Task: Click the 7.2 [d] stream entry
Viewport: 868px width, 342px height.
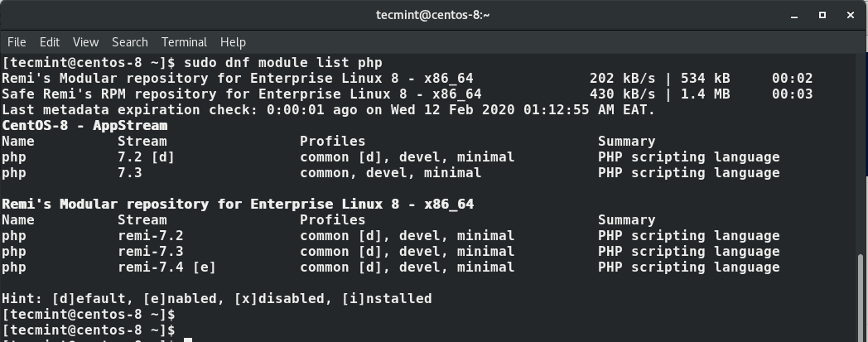Action: pyautogui.click(x=146, y=157)
